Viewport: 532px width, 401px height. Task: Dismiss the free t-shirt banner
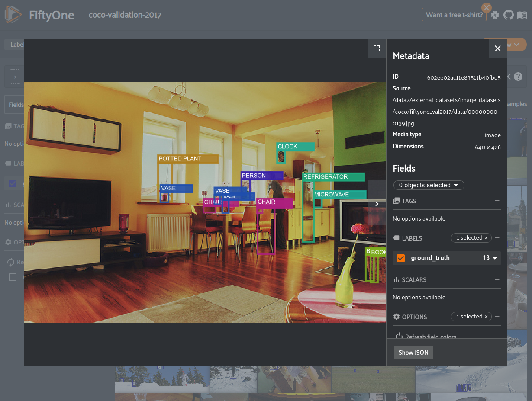tap(487, 8)
